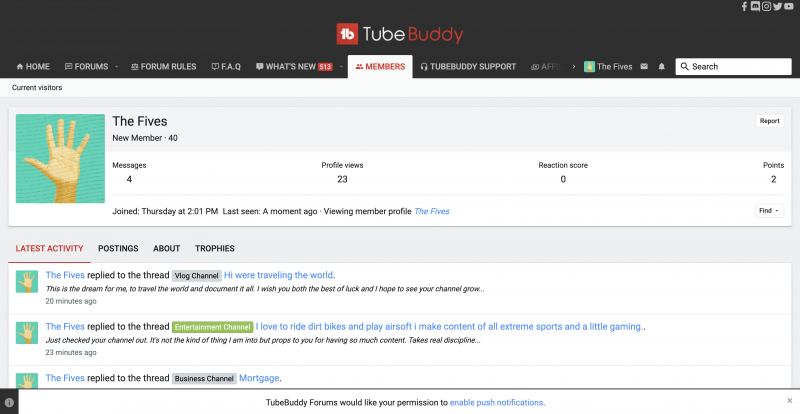Open the inbox envelope icon
The height and width of the screenshot is (414, 800).
[x=644, y=67]
